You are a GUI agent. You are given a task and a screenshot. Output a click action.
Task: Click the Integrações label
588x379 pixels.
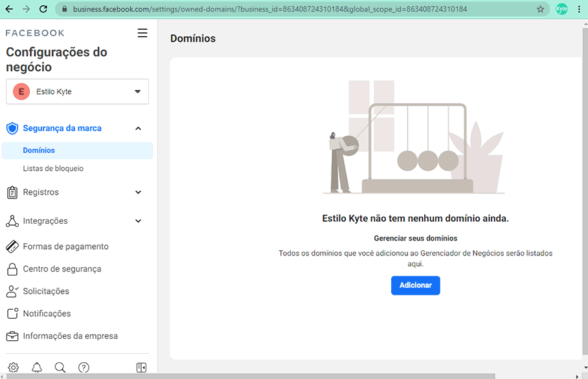coord(45,221)
